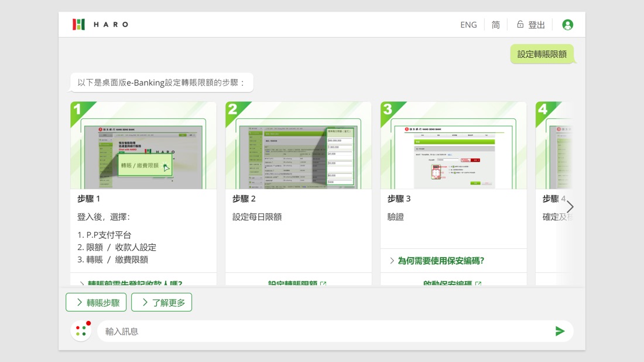The height and width of the screenshot is (362, 644).
Task: Click the 步驟 1 heading
Action: (x=89, y=199)
